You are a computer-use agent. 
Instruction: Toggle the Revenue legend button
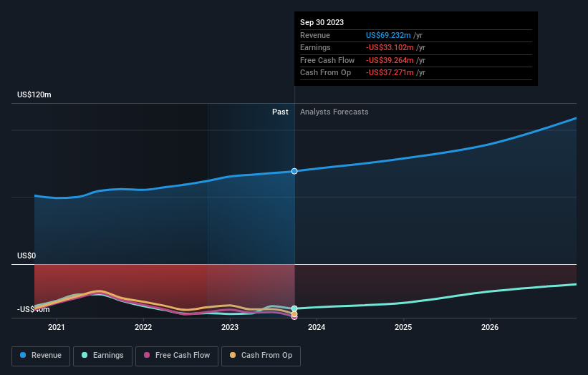41,356
